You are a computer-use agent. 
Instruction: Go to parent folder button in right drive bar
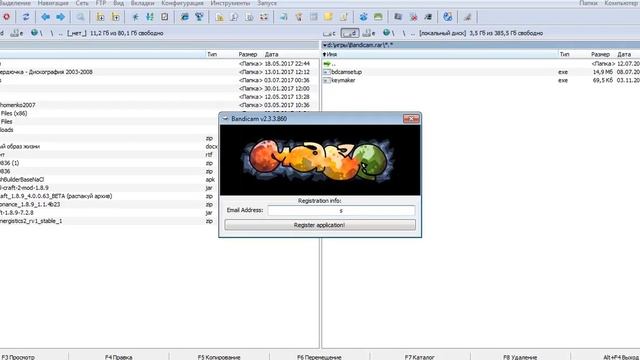[x=413, y=33]
